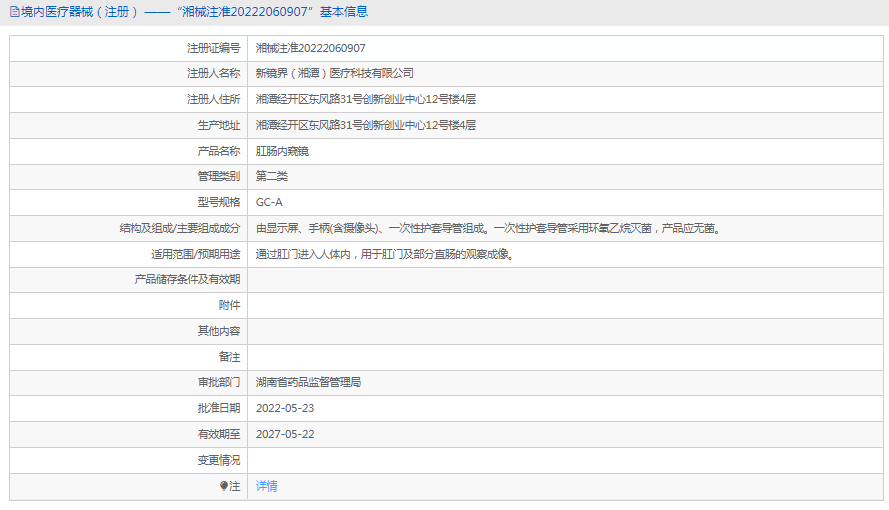The image size is (889, 510).
Task: Click the label 其他内容
Action: (x=219, y=330)
